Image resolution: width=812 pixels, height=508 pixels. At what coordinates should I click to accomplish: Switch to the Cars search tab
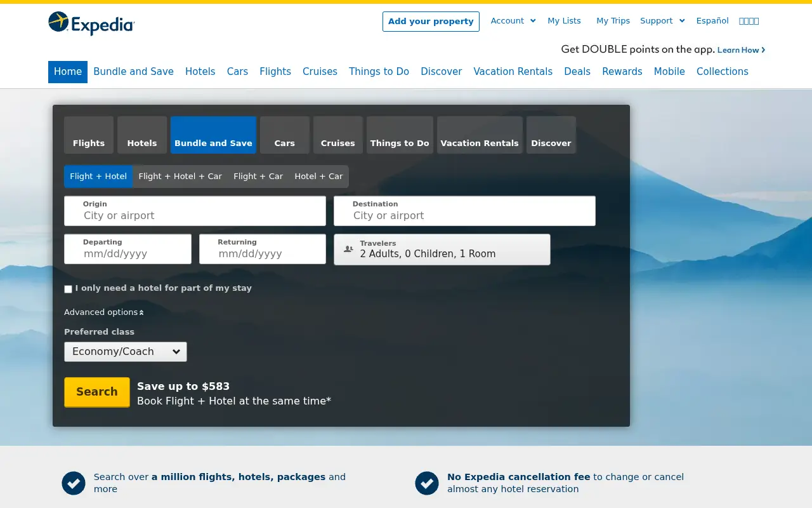pos(285,135)
